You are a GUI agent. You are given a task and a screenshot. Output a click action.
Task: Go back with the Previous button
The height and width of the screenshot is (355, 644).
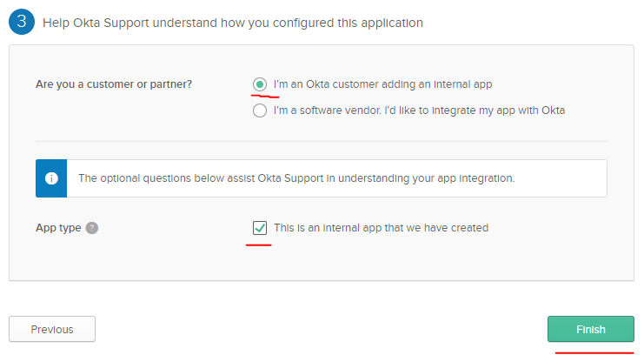(52, 329)
